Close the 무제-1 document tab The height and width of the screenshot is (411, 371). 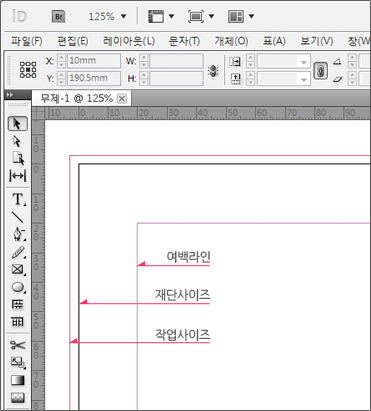[122, 99]
